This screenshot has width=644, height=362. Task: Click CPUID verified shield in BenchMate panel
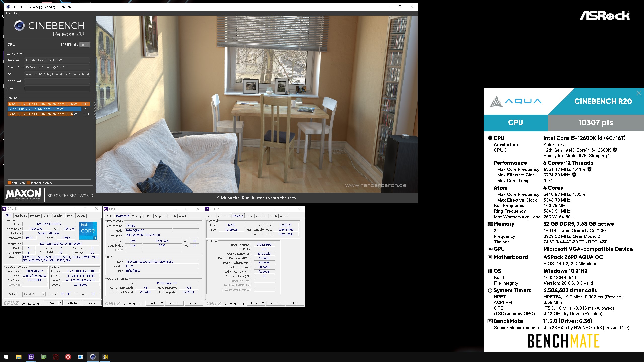click(615, 150)
